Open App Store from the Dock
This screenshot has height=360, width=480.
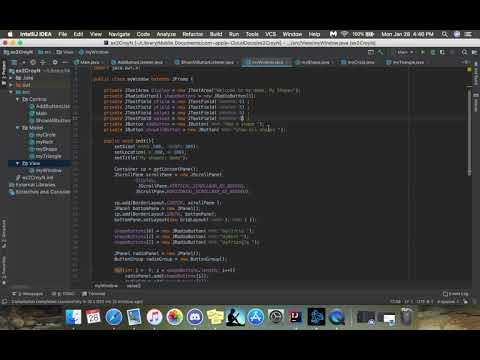[256, 317]
